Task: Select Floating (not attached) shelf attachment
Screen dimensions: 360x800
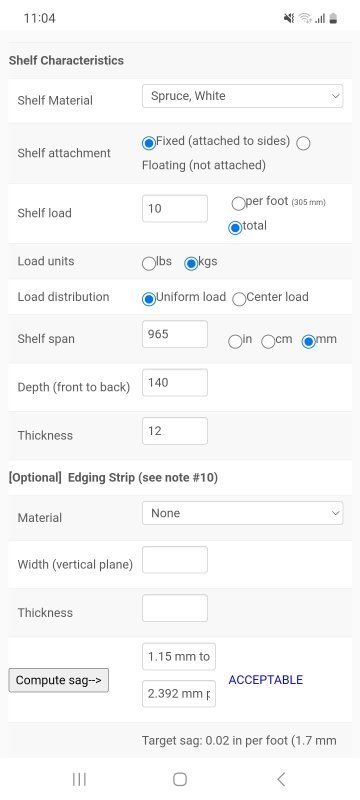Action: [x=303, y=143]
